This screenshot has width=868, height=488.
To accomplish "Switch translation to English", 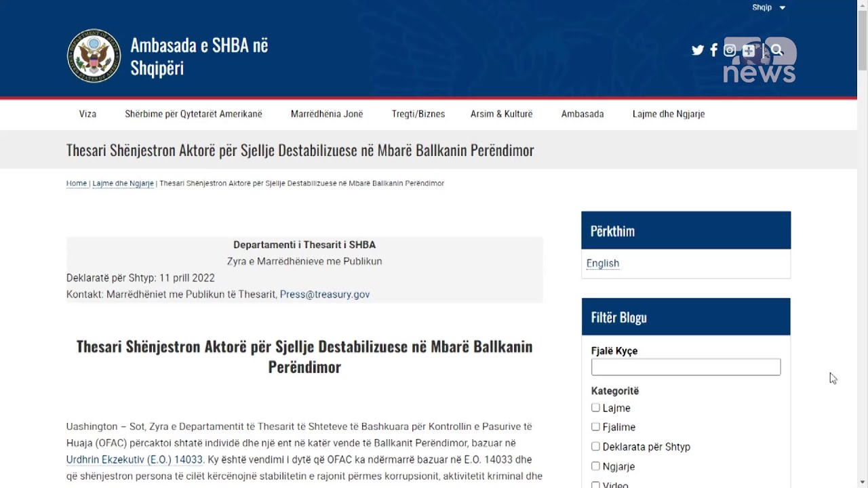I will point(603,263).
